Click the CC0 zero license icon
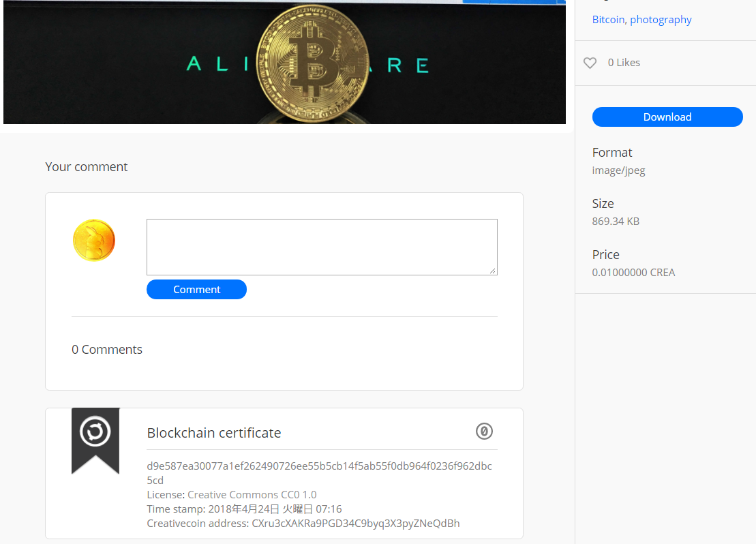 click(484, 431)
